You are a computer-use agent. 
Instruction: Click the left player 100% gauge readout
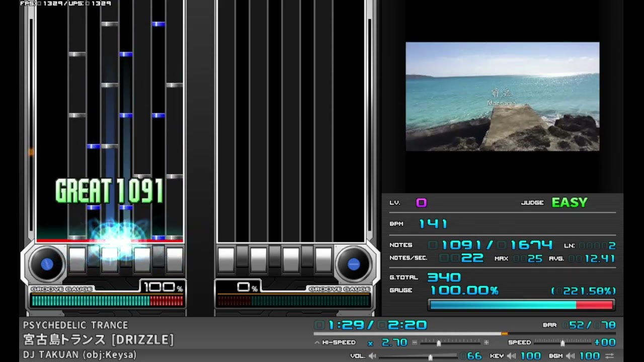pos(163,288)
